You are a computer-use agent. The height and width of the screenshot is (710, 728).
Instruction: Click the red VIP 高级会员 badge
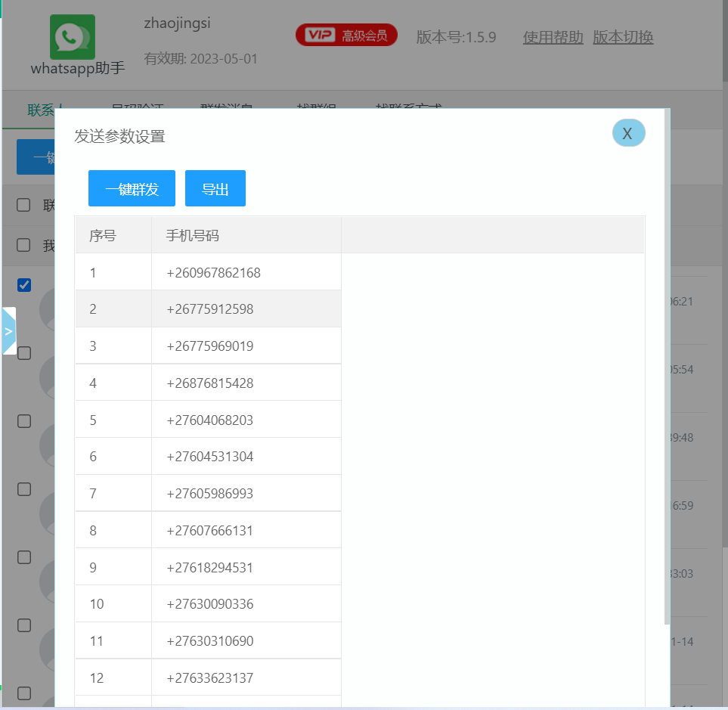346,36
